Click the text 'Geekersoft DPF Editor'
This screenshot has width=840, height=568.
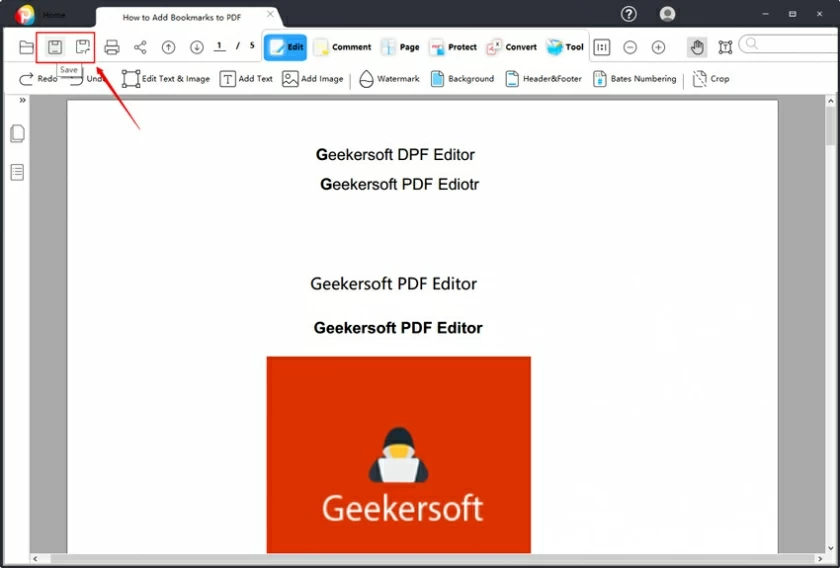pyautogui.click(x=395, y=155)
